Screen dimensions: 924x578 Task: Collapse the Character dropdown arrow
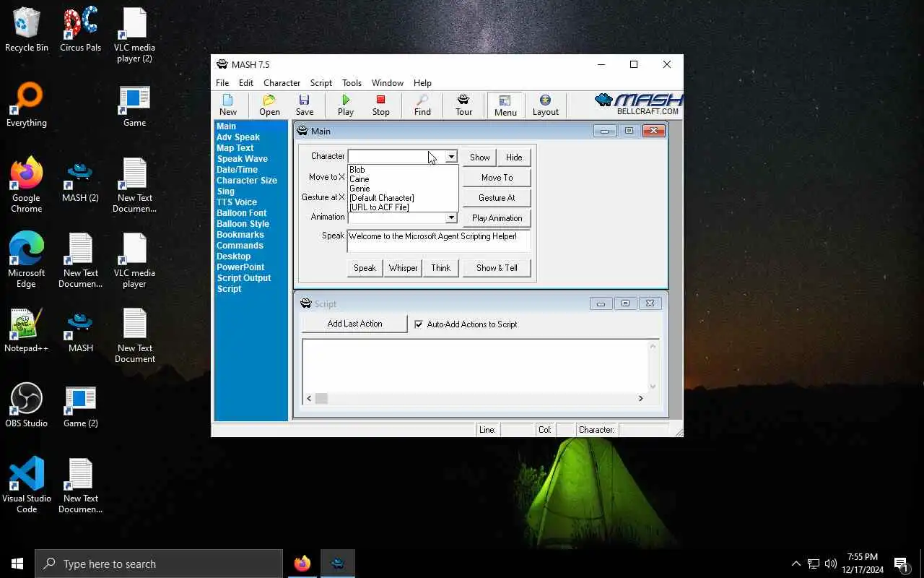[451, 157]
